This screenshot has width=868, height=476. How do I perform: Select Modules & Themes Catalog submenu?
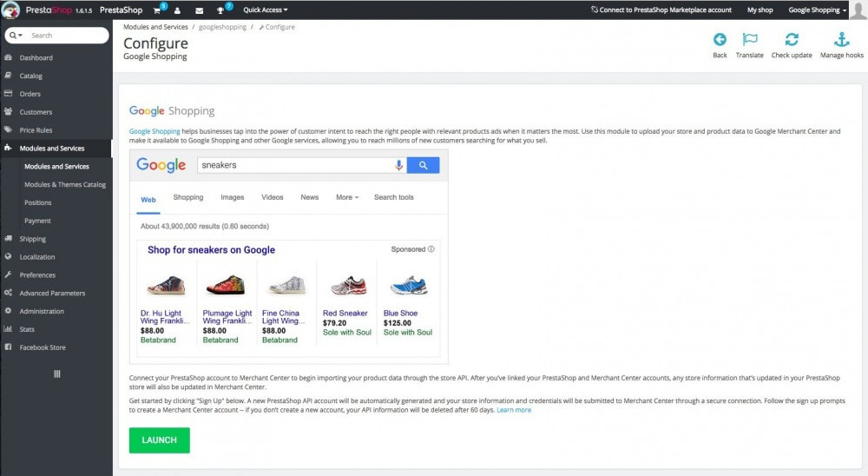(65, 184)
